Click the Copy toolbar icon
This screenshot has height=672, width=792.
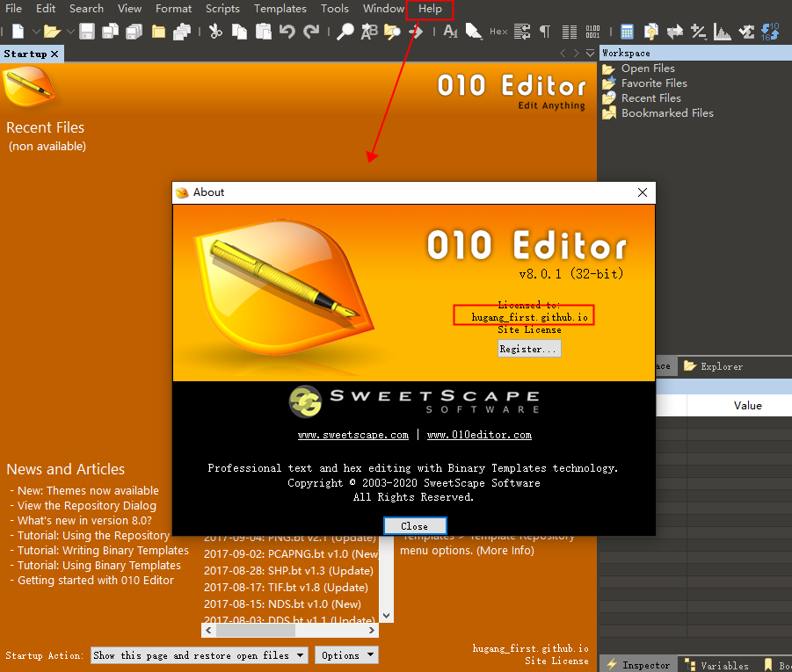point(239,32)
